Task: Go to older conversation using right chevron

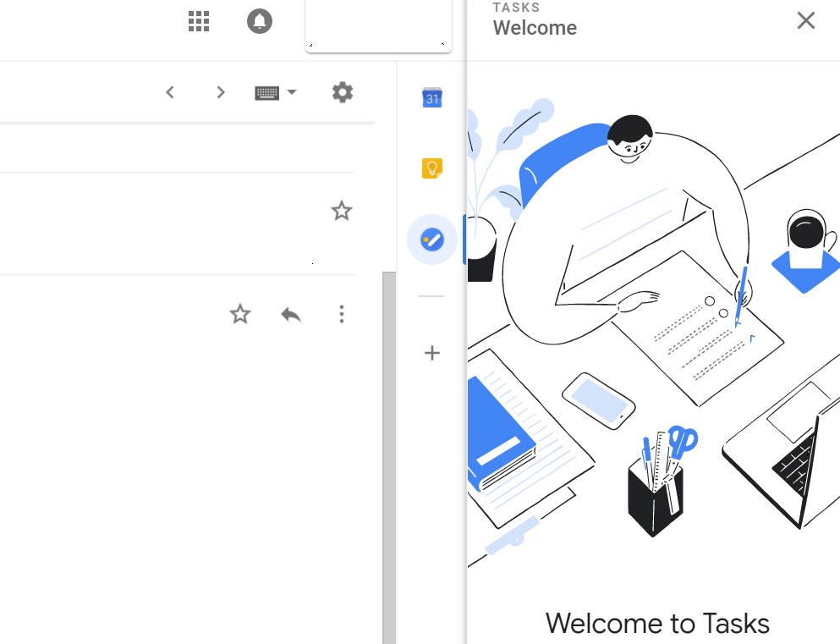Action: point(221,92)
